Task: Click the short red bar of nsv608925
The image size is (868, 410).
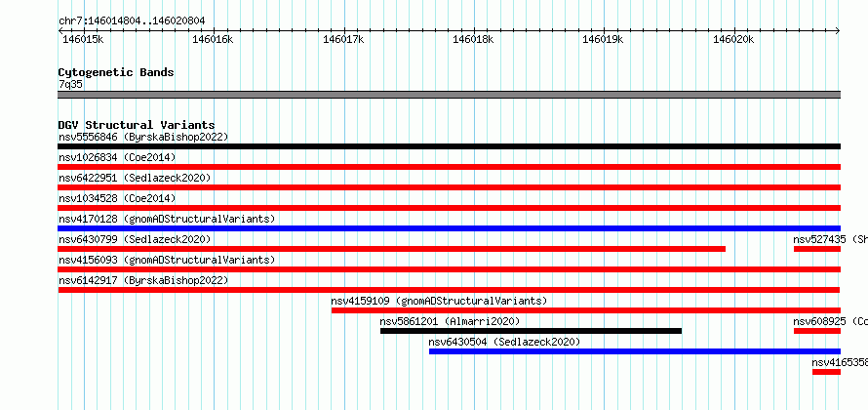Action: pos(817,331)
